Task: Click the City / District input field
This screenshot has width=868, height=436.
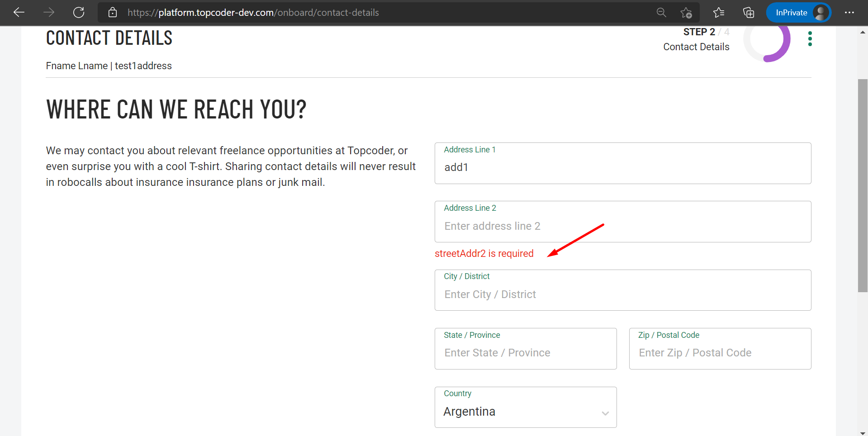Action: tap(622, 294)
